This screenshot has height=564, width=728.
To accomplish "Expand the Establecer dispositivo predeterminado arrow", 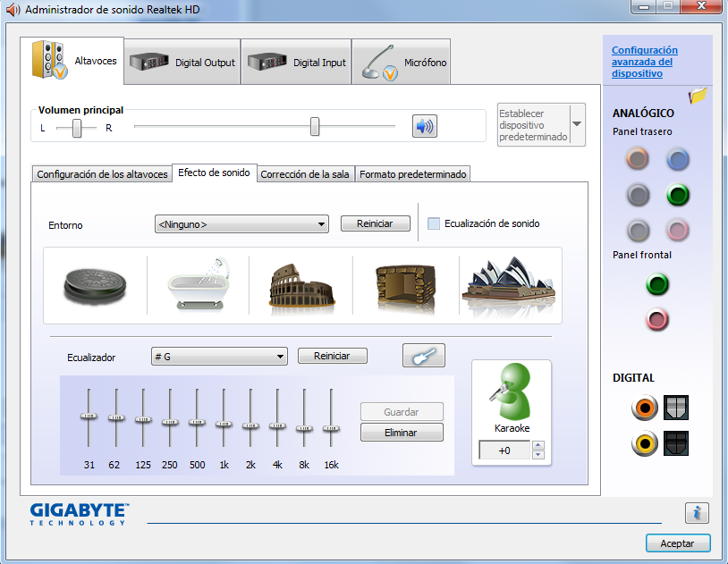I will tap(577, 124).
